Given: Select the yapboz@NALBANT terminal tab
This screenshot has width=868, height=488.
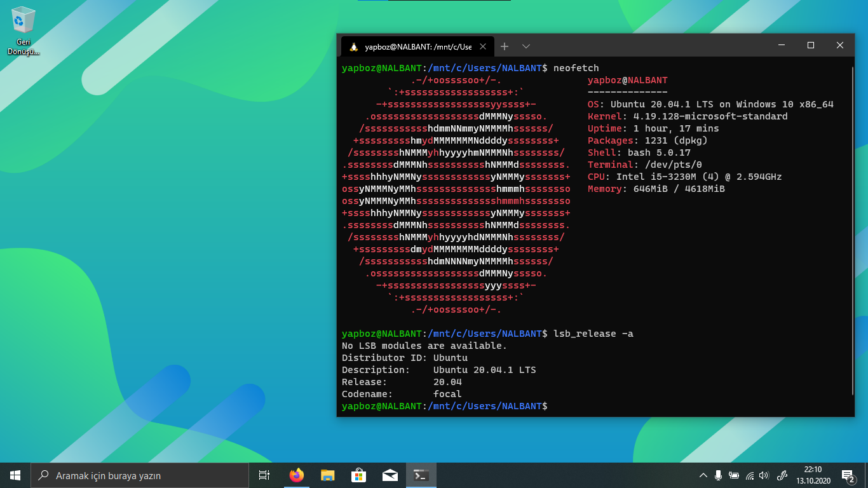Looking at the screenshot, I should point(417,46).
